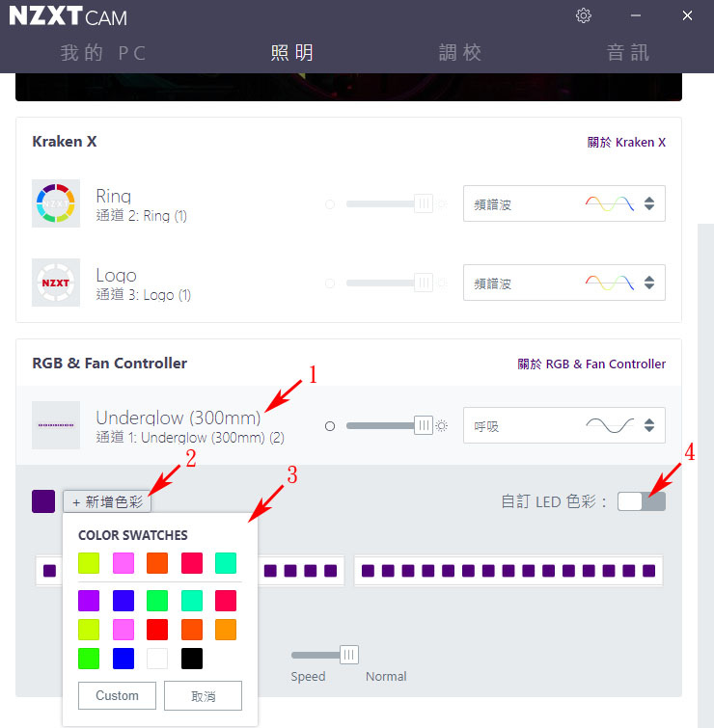The image size is (714, 728).
Task: Adjust the Speed slider handle
Action: click(349, 655)
